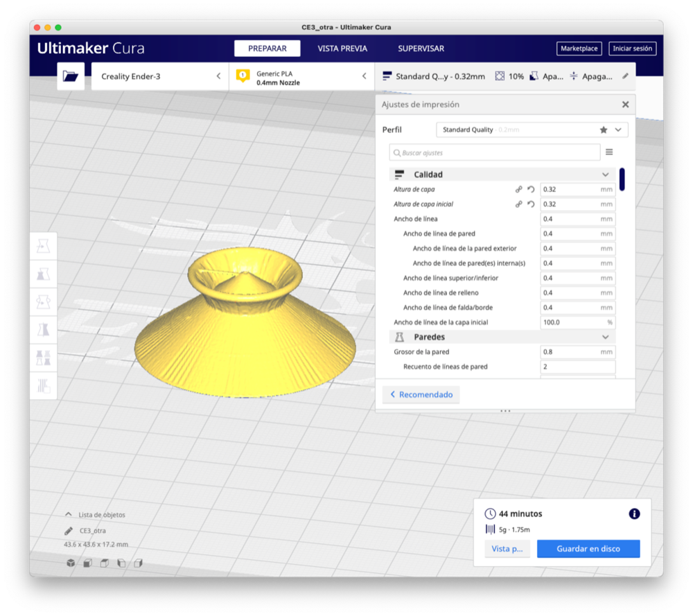Click the 44 minutos print time text

tap(520, 514)
